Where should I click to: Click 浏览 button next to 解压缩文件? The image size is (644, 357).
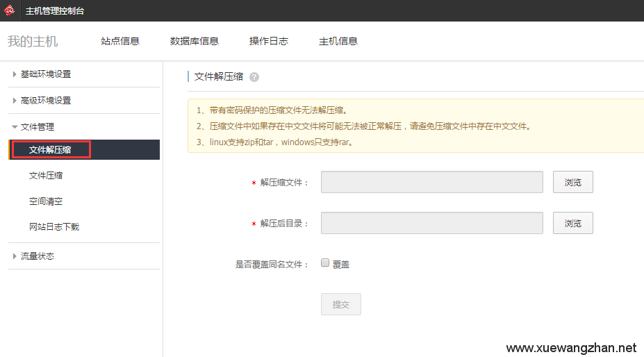click(x=572, y=183)
